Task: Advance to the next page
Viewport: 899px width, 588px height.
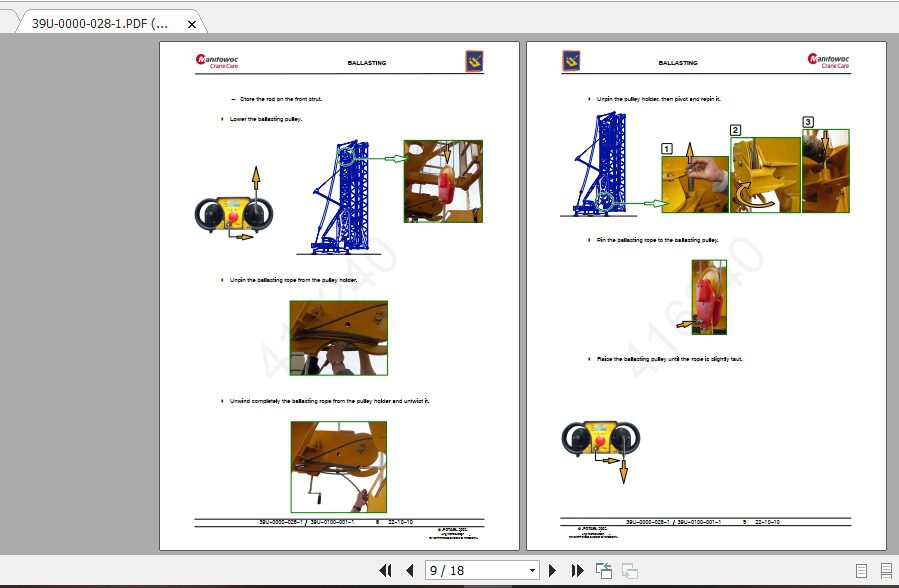Action: tap(553, 570)
